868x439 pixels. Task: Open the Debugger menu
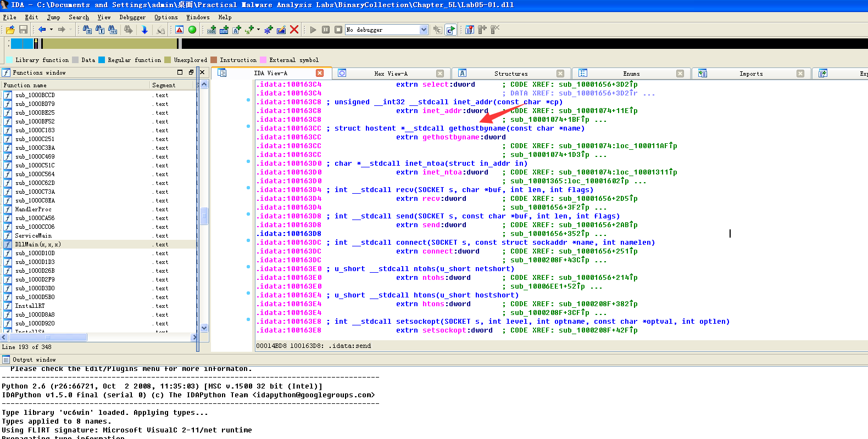[132, 17]
